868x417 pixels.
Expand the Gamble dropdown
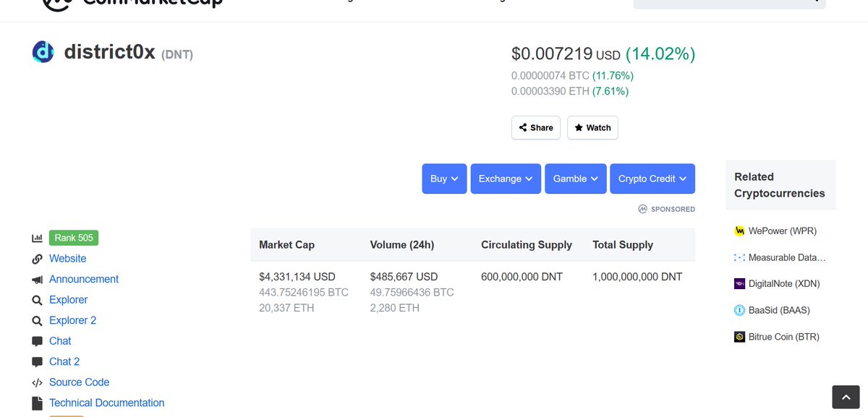tap(575, 179)
